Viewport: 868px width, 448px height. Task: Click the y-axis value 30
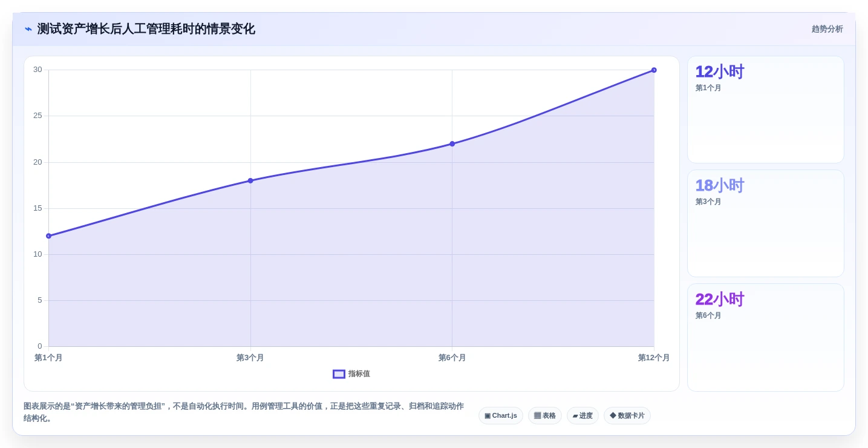click(38, 70)
